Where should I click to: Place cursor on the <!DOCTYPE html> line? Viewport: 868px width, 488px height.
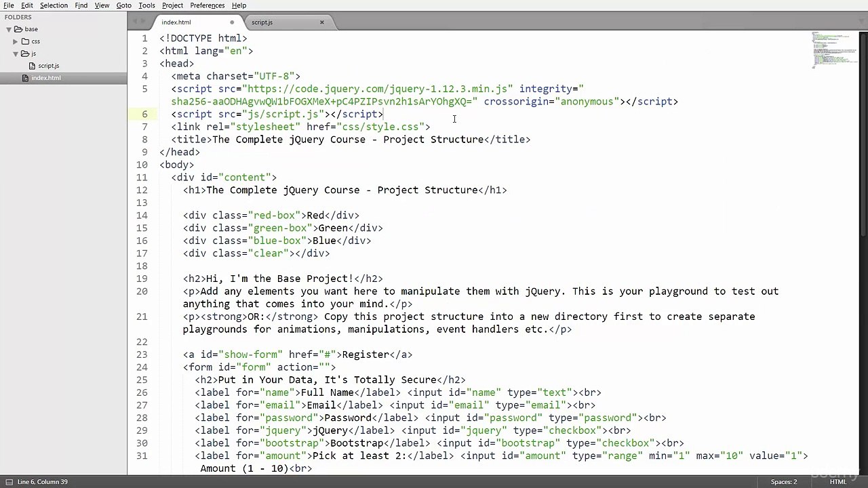[x=203, y=39]
